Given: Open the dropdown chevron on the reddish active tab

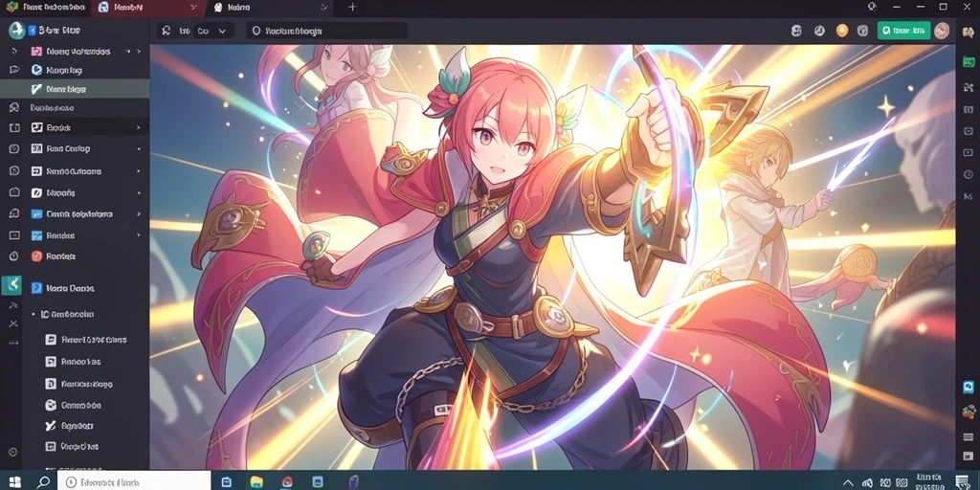Looking at the screenshot, I should [x=194, y=8].
